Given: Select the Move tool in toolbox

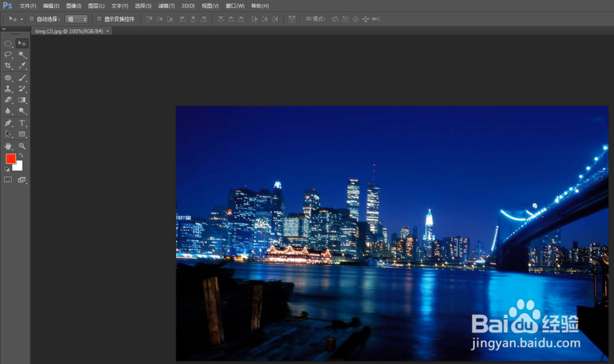Looking at the screenshot, I should [22, 44].
